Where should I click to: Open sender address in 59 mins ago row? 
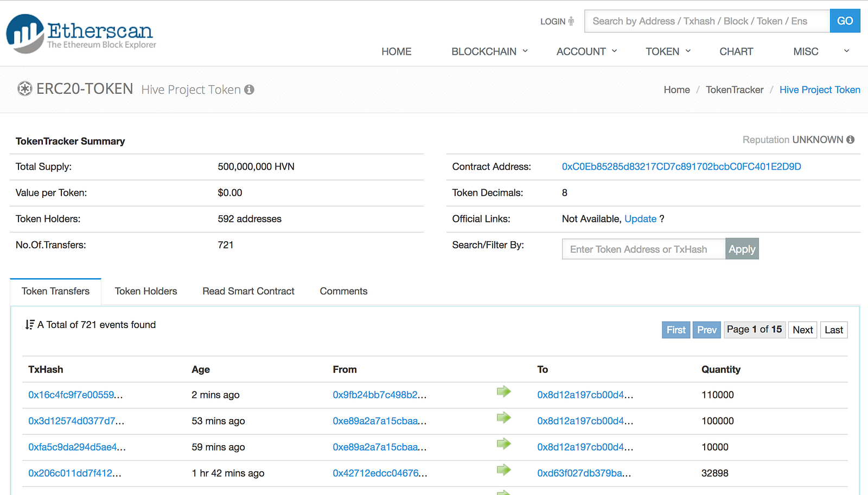pyautogui.click(x=380, y=447)
